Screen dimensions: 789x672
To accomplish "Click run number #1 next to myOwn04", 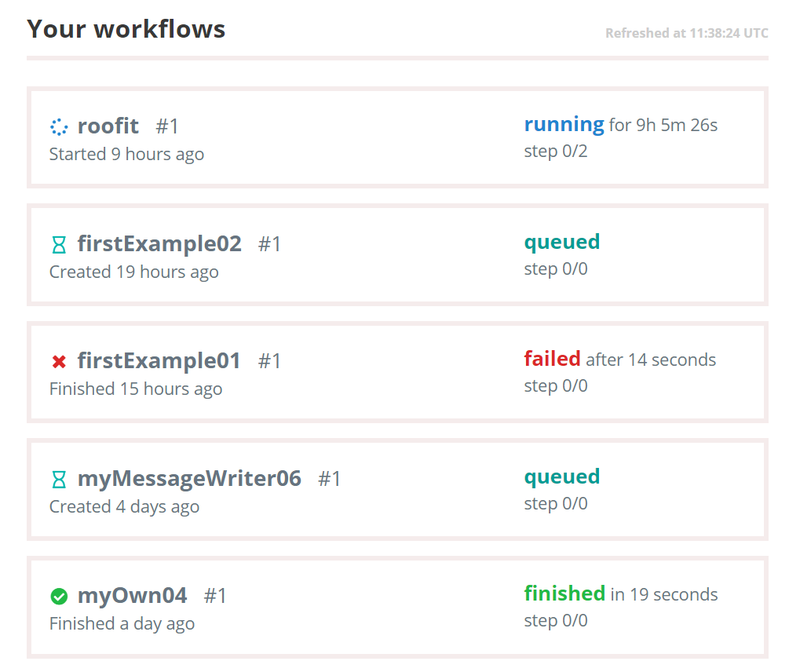I will (215, 596).
